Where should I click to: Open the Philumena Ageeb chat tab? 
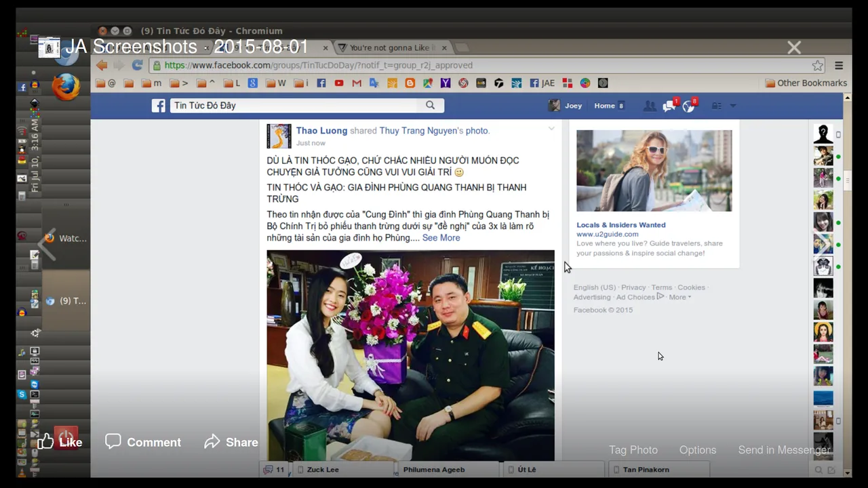click(x=448, y=469)
